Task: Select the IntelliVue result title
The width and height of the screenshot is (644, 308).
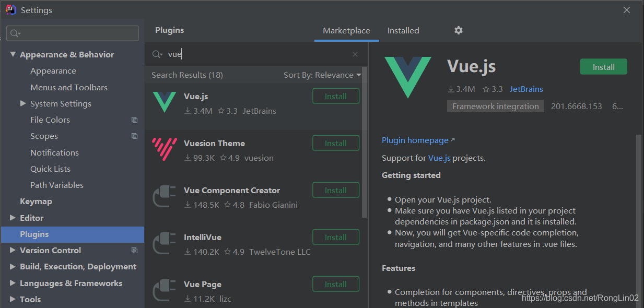Action: click(x=203, y=238)
